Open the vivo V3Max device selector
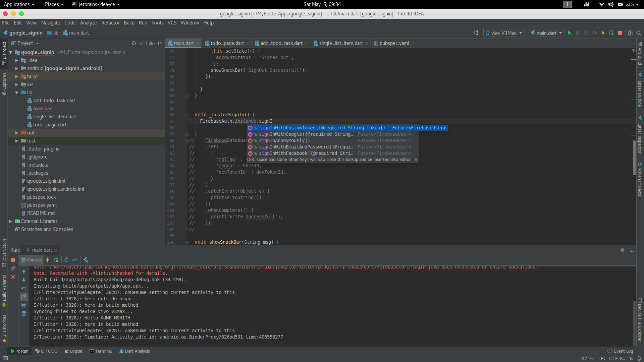This screenshot has width=644, height=362. coord(503,33)
